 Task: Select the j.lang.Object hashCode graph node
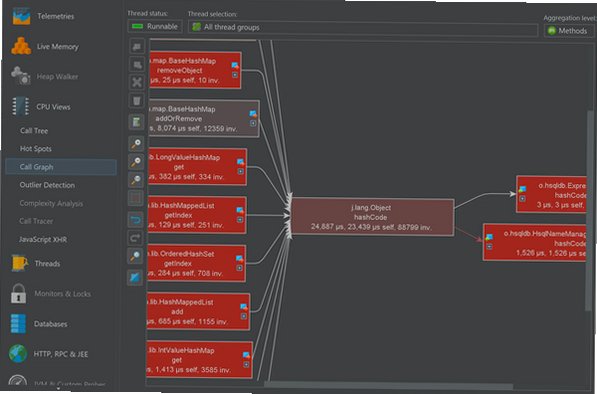(x=372, y=217)
